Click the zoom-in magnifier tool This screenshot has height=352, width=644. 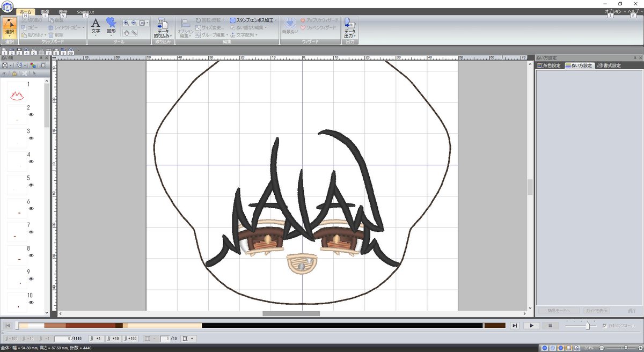(x=126, y=23)
